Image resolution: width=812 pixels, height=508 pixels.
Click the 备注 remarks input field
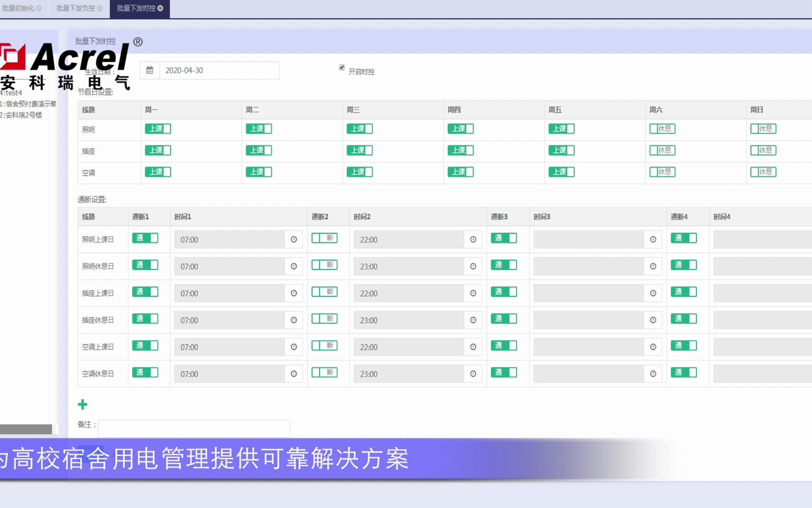(x=194, y=428)
